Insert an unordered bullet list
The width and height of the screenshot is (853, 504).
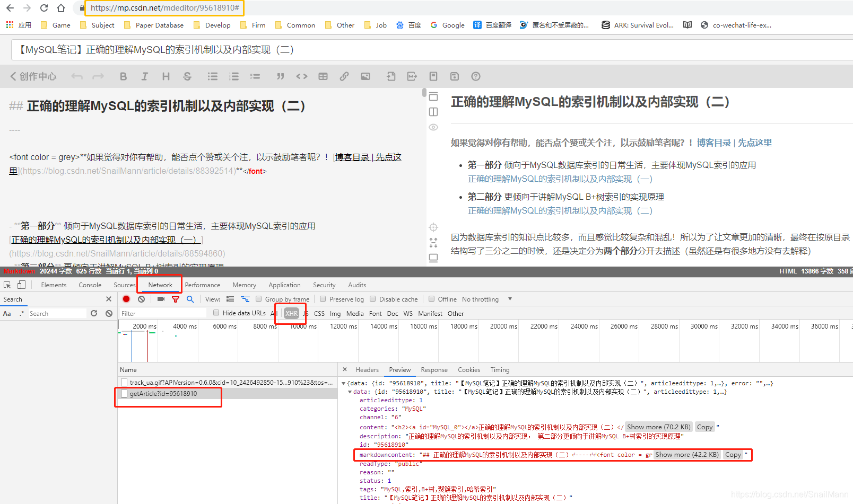click(x=213, y=76)
